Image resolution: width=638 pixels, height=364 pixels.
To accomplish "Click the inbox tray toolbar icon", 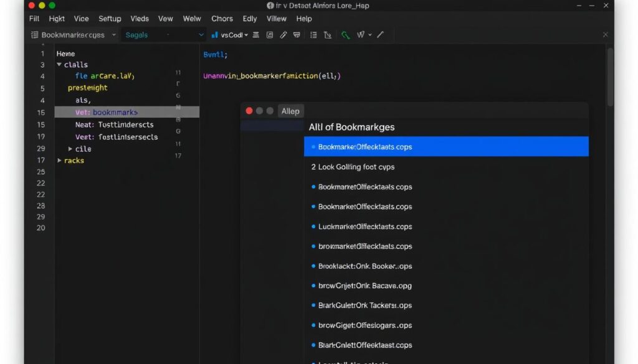I will point(297,35).
